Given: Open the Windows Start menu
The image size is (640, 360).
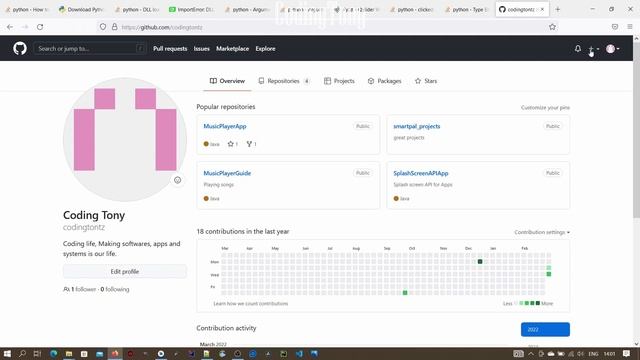Looking at the screenshot, I should point(7,353).
